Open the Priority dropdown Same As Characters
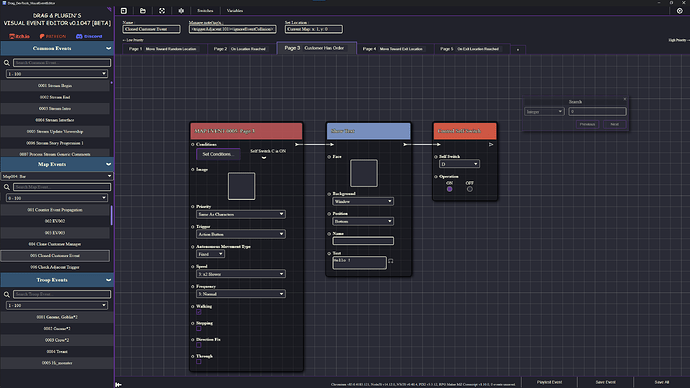690x388 pixels. pyautogui.click(x=241, y=214)
